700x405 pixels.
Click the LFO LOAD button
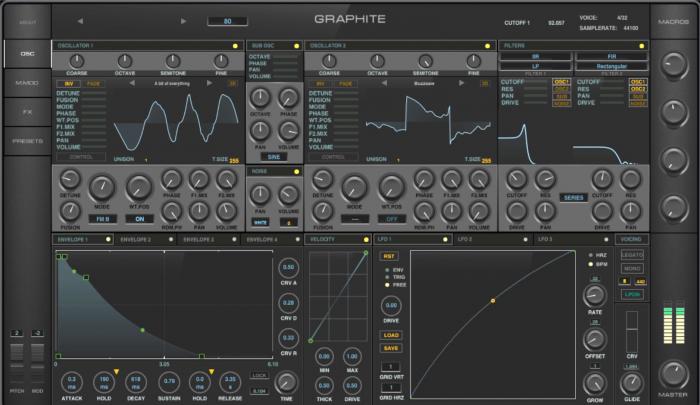click(x=391, y=335)
